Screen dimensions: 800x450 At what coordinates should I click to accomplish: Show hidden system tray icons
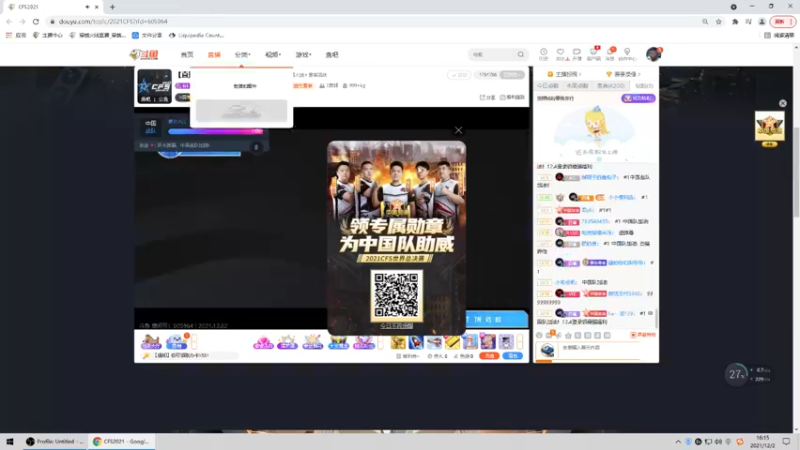[678, 442]
